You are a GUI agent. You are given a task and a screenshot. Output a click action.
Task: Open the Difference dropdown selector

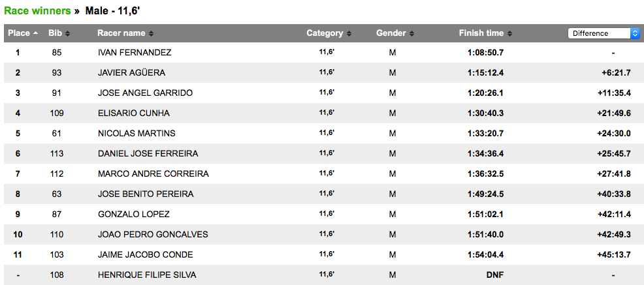[604, 34]
